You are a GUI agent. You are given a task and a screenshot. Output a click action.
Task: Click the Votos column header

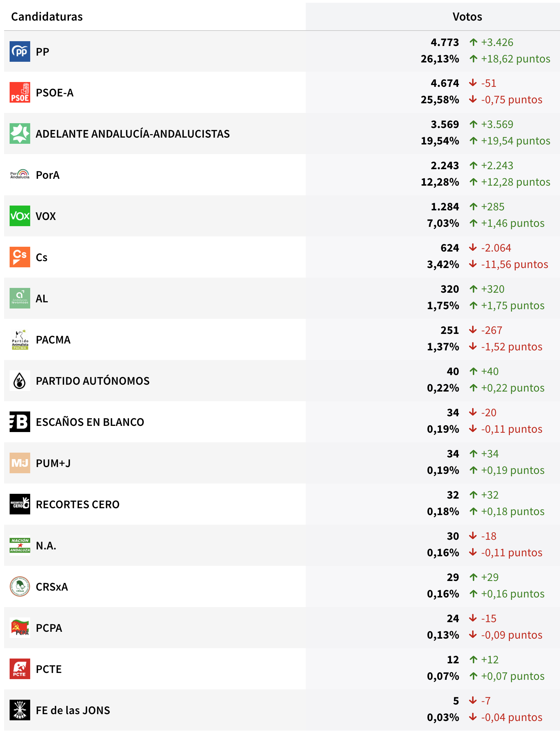[x=467, y=17]
